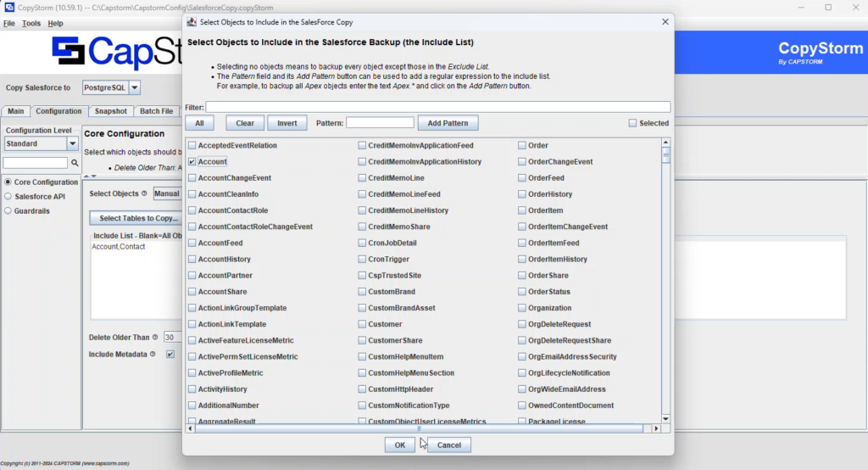Check the OrderItem object checkbox
Viewport: 868px width, 470px height.
click(x=522, y=210)
